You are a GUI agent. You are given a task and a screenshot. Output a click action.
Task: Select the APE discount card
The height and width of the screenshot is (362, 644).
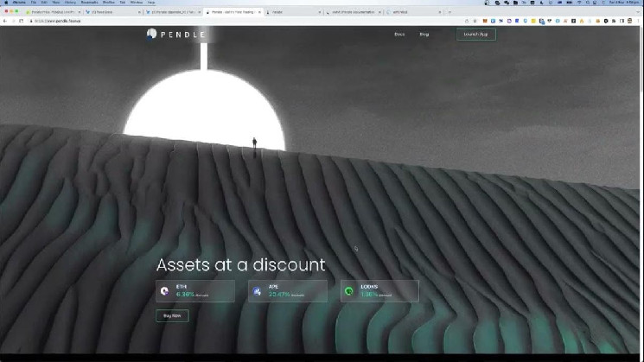point(288,291)
